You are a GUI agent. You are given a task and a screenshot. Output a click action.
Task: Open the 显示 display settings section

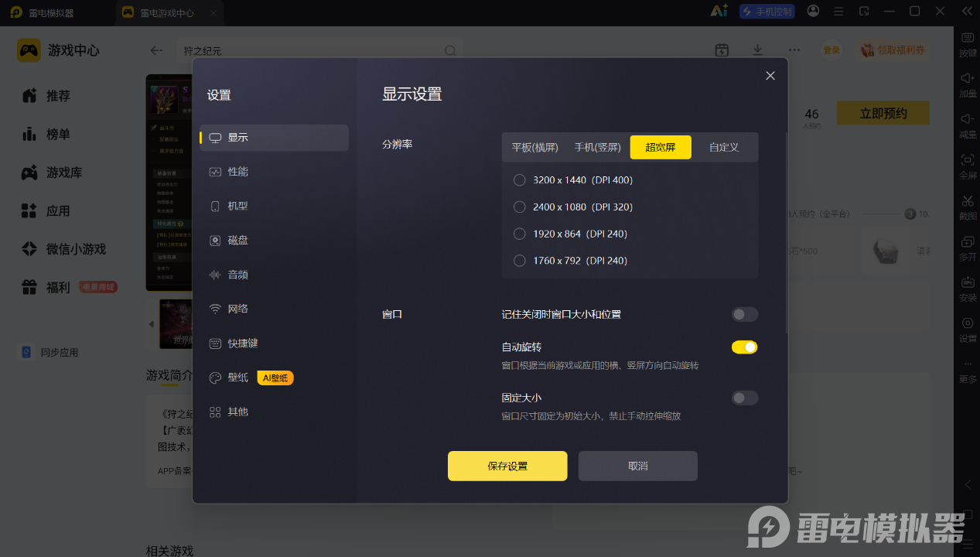pyautogui.click(x=274, y=138)
